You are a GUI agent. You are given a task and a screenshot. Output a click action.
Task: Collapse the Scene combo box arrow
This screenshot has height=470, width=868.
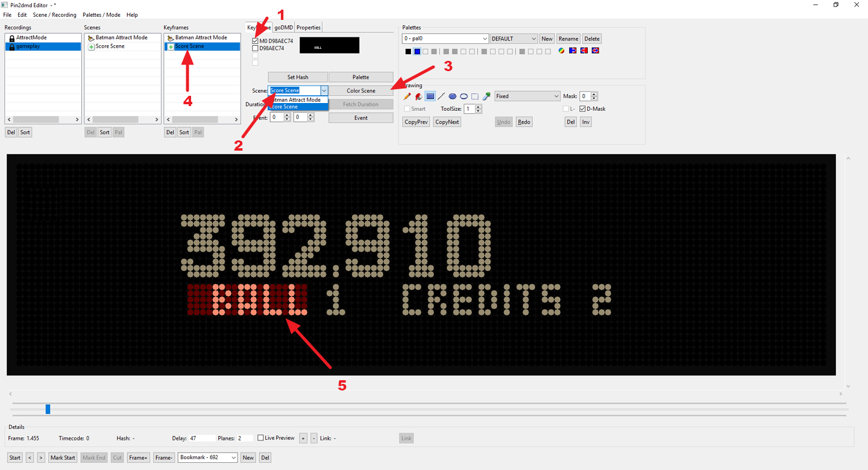coord(324,90)
